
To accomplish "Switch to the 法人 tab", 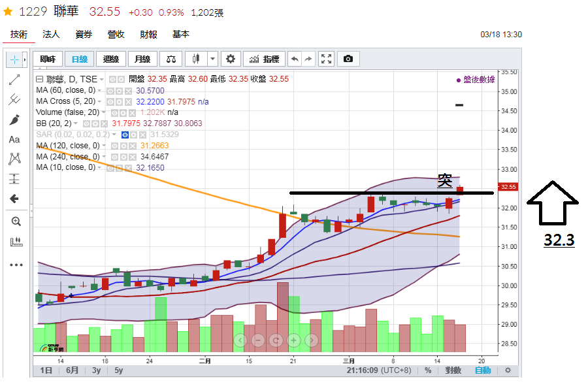I will coord(51,35).
